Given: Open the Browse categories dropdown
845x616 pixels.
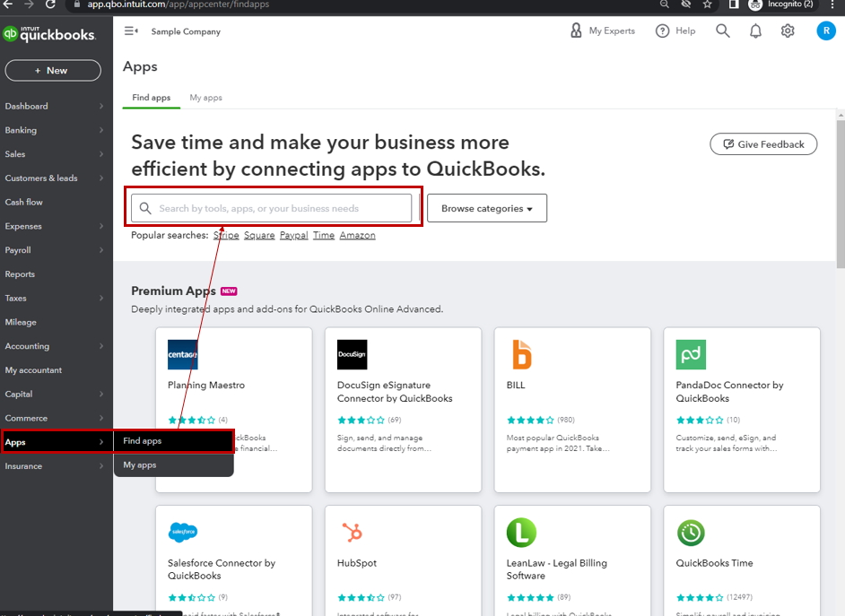Looking at the screenshot, I should click(x=487, y=208).
